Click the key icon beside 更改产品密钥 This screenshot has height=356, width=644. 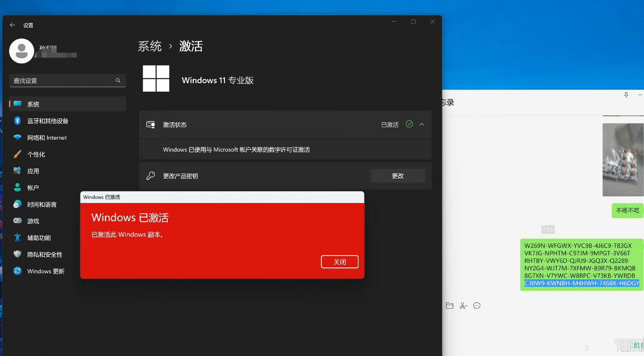click(x=151, y=176)
